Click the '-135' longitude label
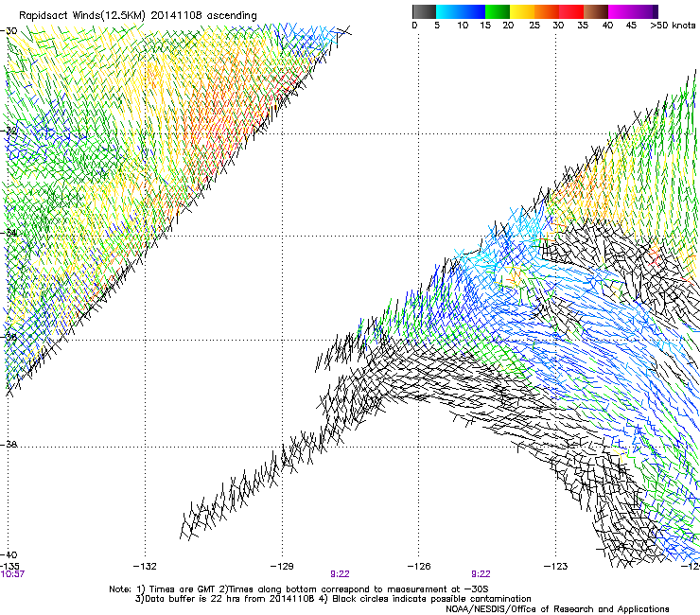 coord(9,567)
